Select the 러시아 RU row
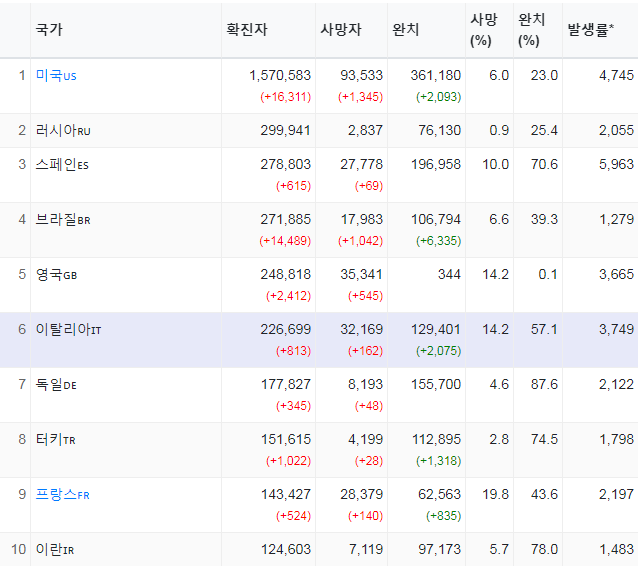Screen dimensions: 638x566 pos(319,131)
